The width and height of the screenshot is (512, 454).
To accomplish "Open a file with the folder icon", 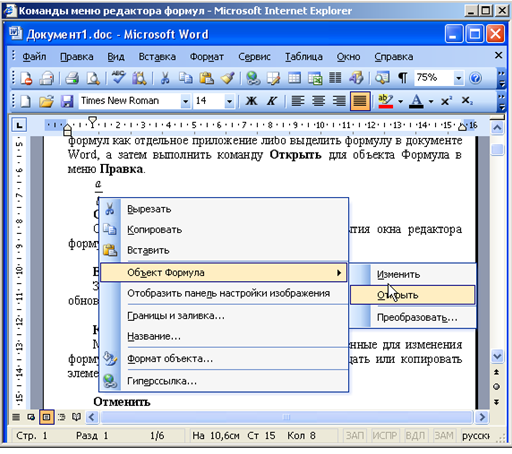I will tap(46, 101).
